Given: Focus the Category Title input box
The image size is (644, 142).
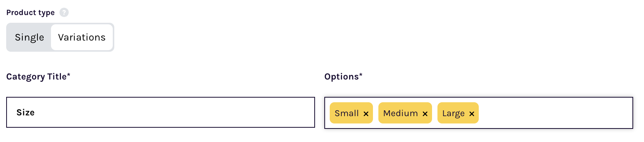Looking at the screenshot, I should [161, 112].
